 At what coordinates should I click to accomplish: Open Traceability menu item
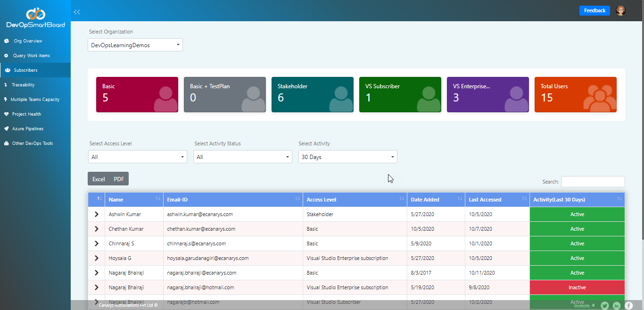click(35, 85)
